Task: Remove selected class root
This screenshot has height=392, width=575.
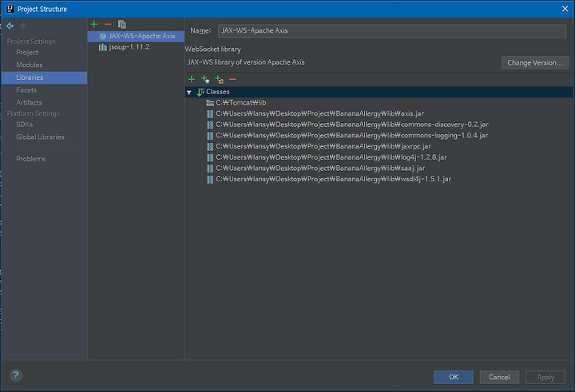Action: click(232, 79)
